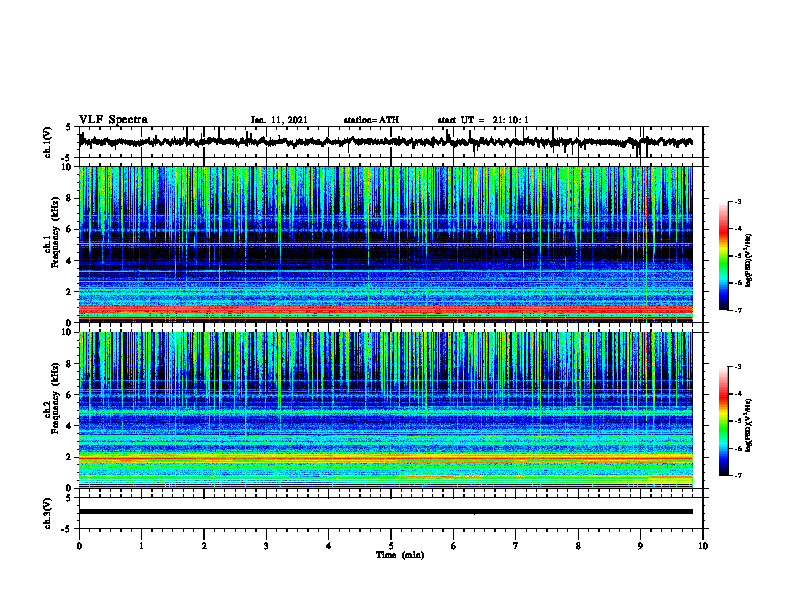The width and height of the screenshot is (792, 612).
Task: Click the "4" tick on the time axis
Action: point(329,546)
